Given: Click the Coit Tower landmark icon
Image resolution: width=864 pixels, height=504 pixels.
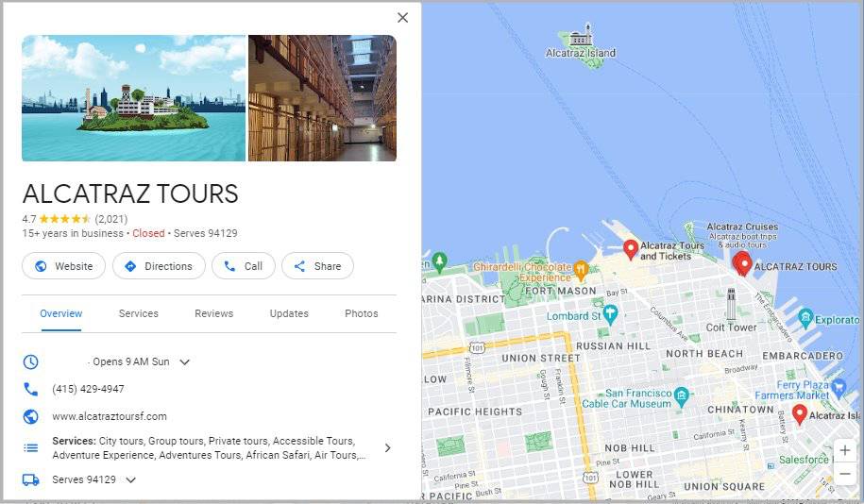Looking at the screenshot, I should coord(731,304).
